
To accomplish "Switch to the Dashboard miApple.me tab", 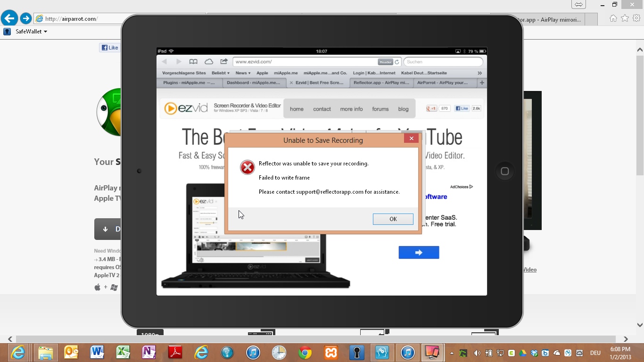I will coord(253,82).
